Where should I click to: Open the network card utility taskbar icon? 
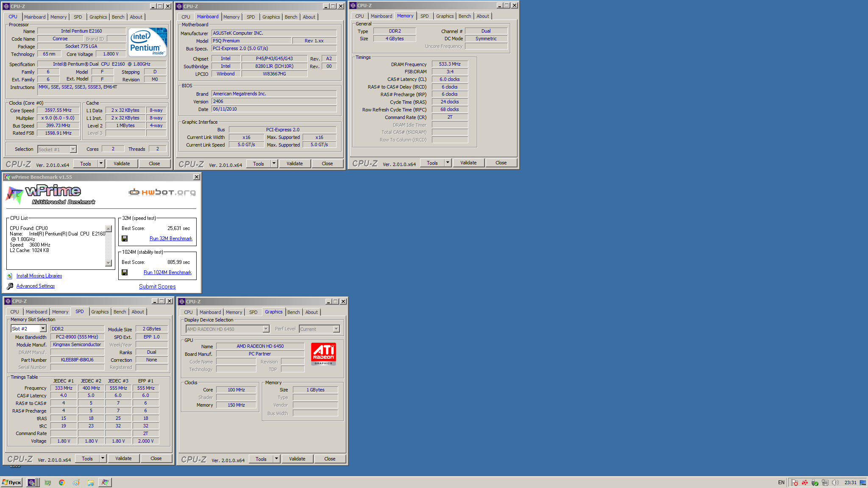48,482
